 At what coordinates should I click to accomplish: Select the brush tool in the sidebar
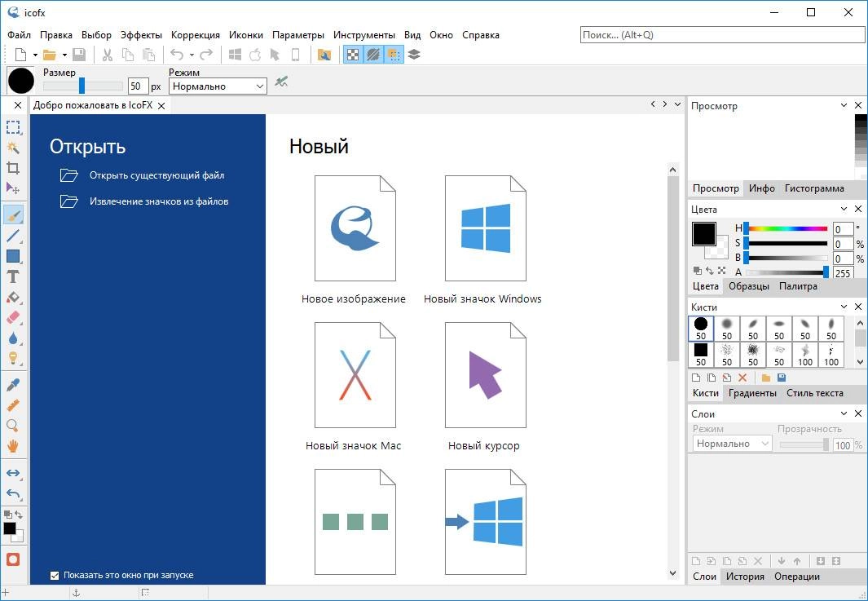coord(13,215)
